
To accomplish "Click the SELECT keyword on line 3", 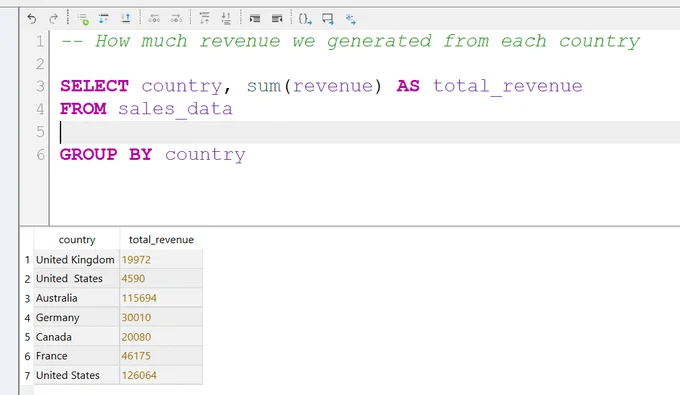I will pos(94,86).
